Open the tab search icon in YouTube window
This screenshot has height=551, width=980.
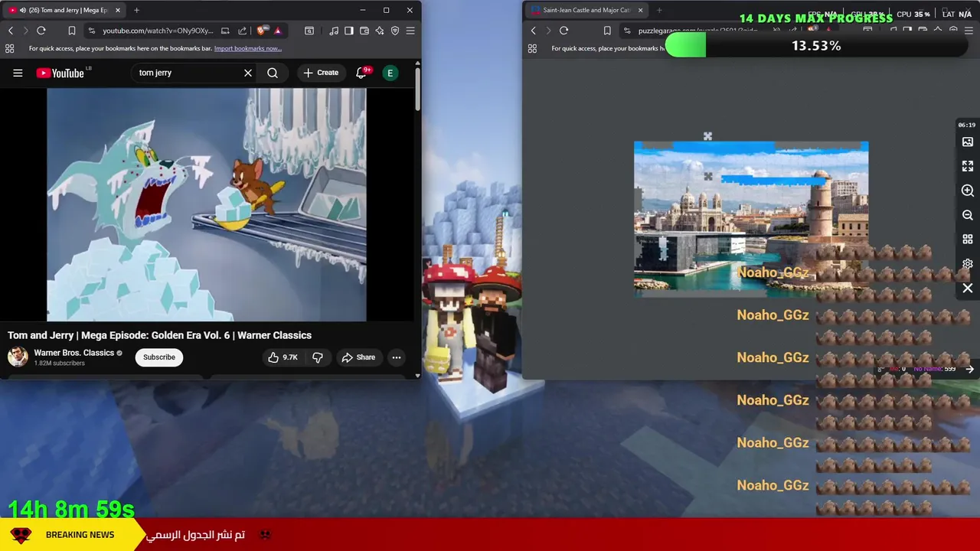pyautogui.click(x=309, y=31)
